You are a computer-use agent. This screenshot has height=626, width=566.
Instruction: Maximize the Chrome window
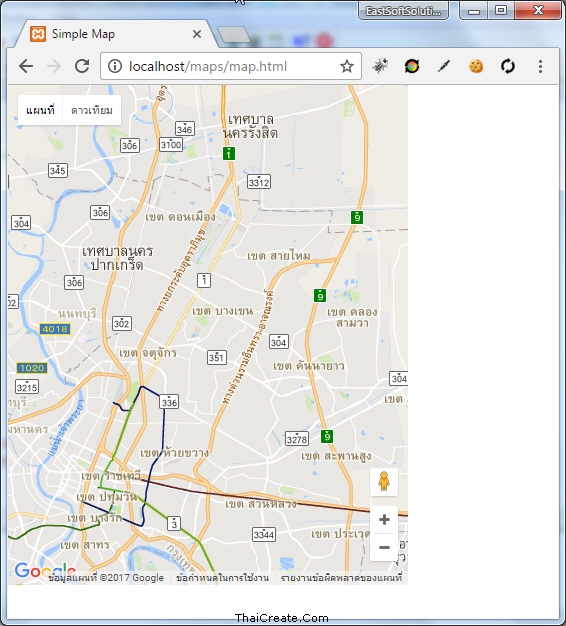pyautogui.click(x=501, y=11)
